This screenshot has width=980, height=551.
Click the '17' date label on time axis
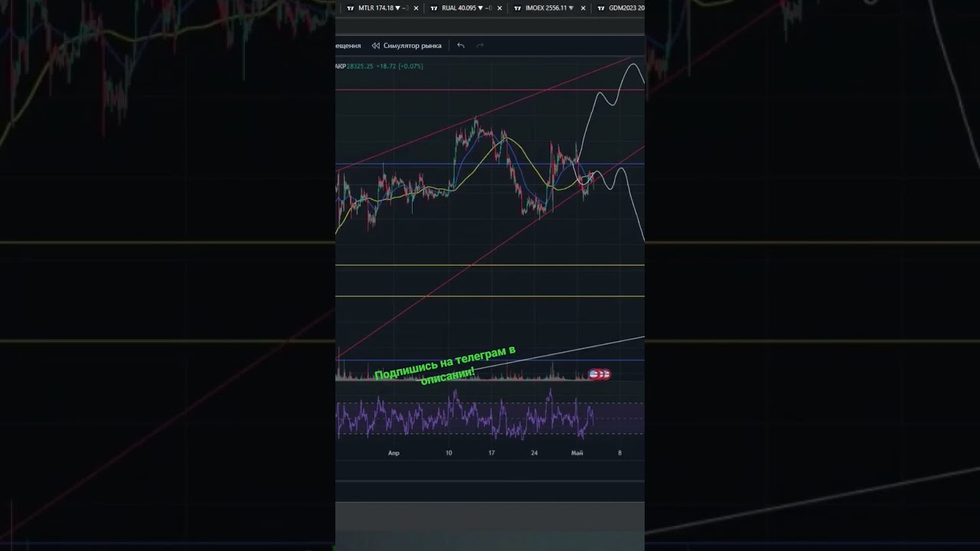click(492, 453)
